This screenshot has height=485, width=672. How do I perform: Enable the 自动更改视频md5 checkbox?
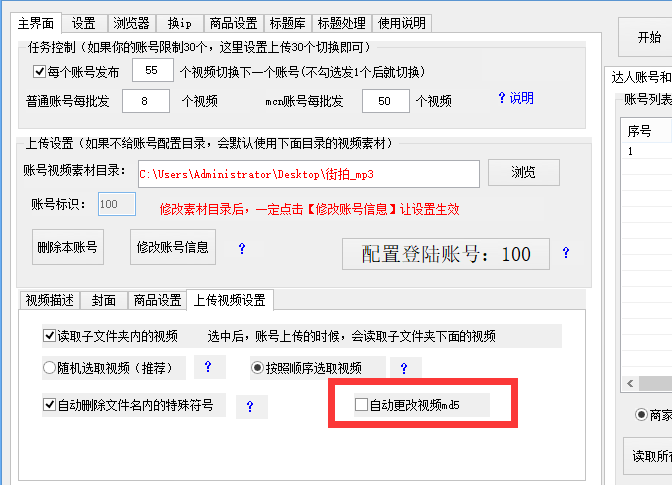point(362,405)
